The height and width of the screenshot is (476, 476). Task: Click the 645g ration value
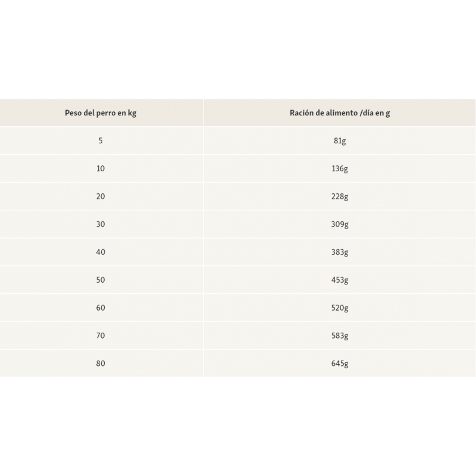(x=340, y=364)
